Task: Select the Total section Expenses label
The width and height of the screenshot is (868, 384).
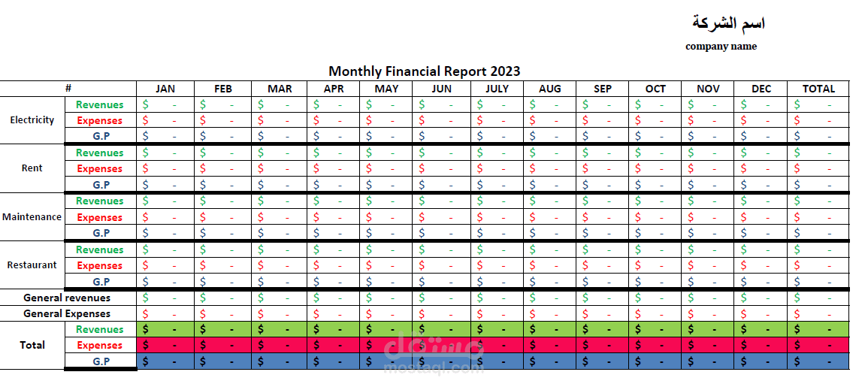Action: point(100,345)
